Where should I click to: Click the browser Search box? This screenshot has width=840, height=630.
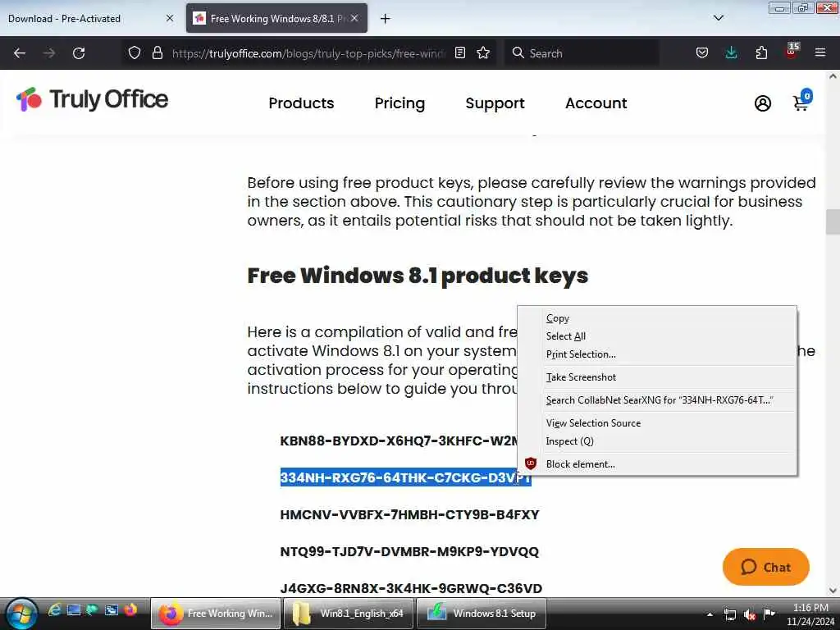point(582,53)
